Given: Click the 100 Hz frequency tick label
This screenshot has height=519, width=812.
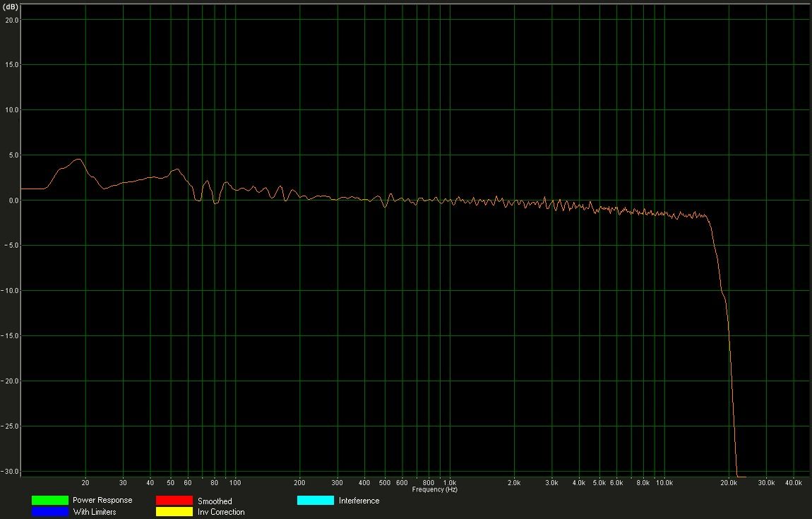Looking at the screenshot, I should pos(235,483).
